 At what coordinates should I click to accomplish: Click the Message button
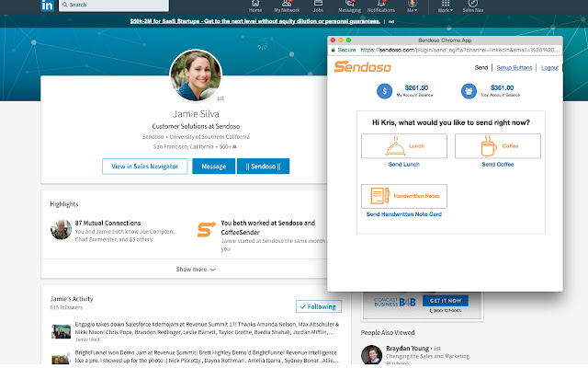click(214, 167)
